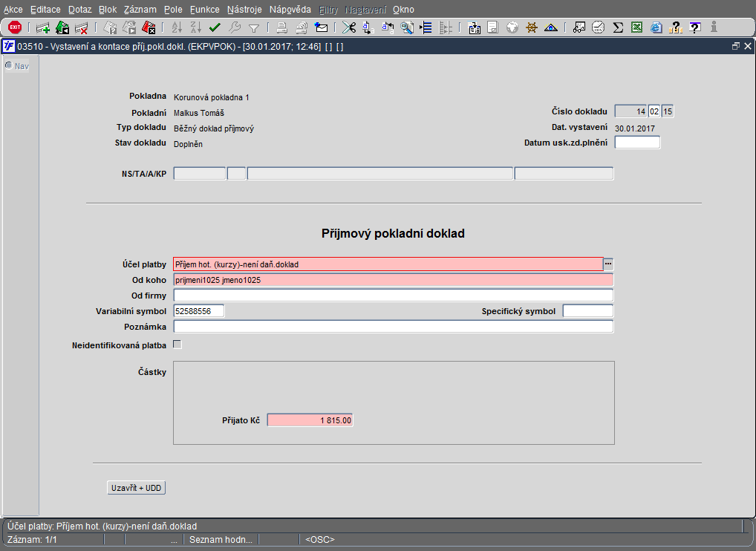This screenshot has height=551, width=756.
Task: Click the envelope send mail icon
Action: [321, 28]
